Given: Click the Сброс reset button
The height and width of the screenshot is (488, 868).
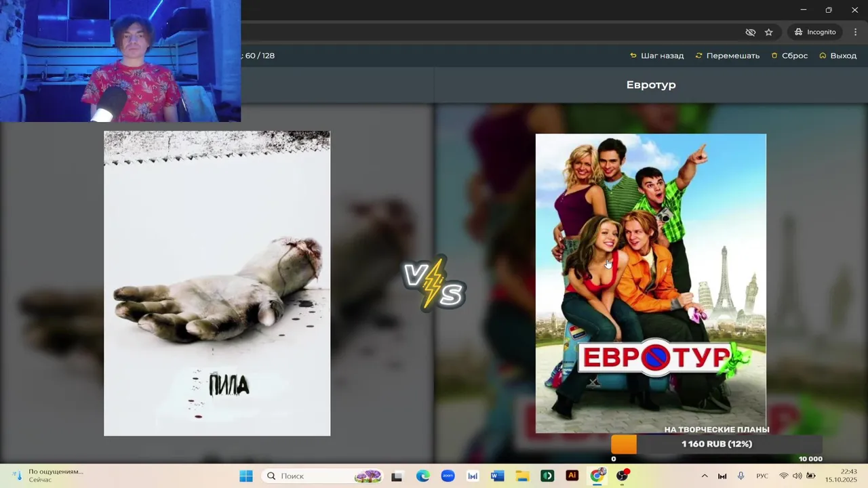Looking at the screenshot, I should pyautogui.click(x=789, y=56).
